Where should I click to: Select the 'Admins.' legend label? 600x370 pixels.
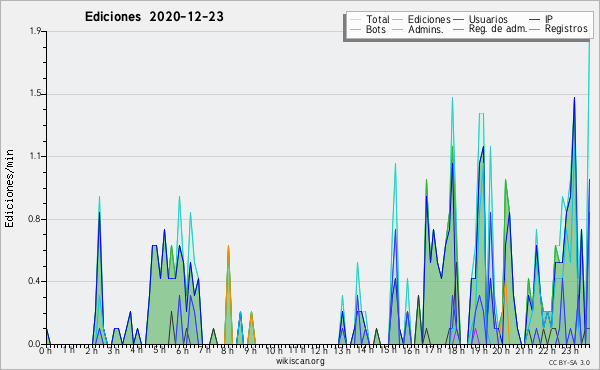click(426, 29)
